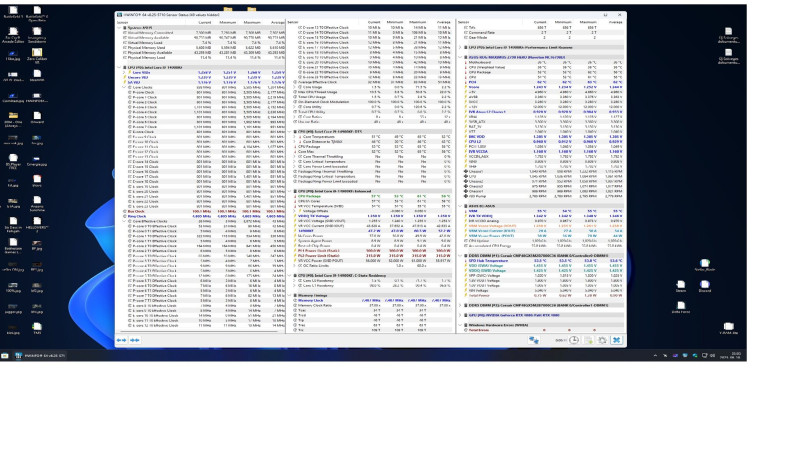
Task: Select the Total CPU Usage row
Action: [x=371, y=97]
